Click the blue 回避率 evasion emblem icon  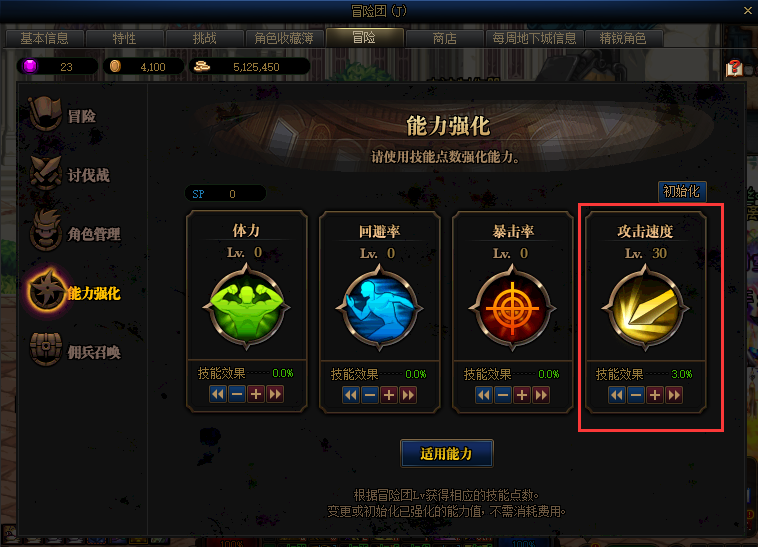[x=379, y=308]
